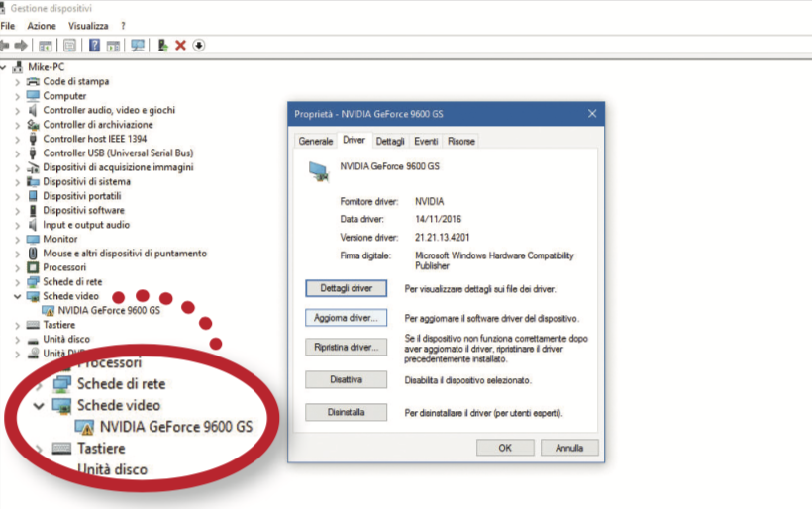Viewport: 812px width, 509px height.
Task: Click the back arrow in the toolbar
Action: [6, 45]
